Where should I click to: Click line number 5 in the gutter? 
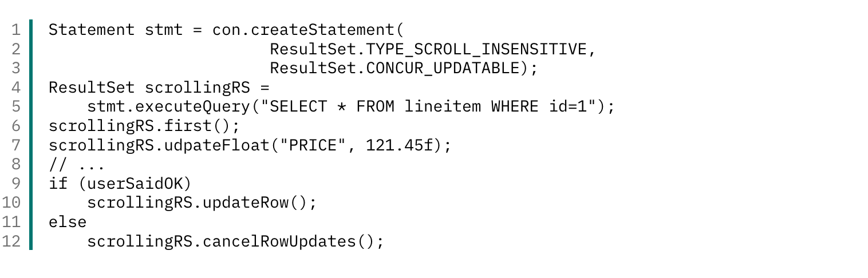pos(15,106)
